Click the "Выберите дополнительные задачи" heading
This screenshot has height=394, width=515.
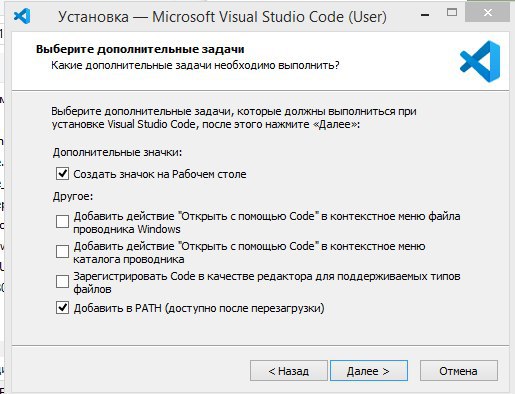click(x=140, y=49)
